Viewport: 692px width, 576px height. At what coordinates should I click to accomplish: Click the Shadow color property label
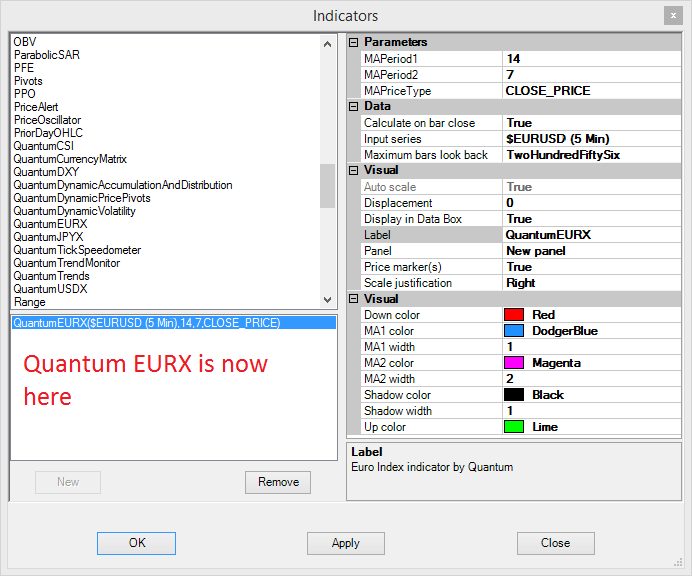397,395
